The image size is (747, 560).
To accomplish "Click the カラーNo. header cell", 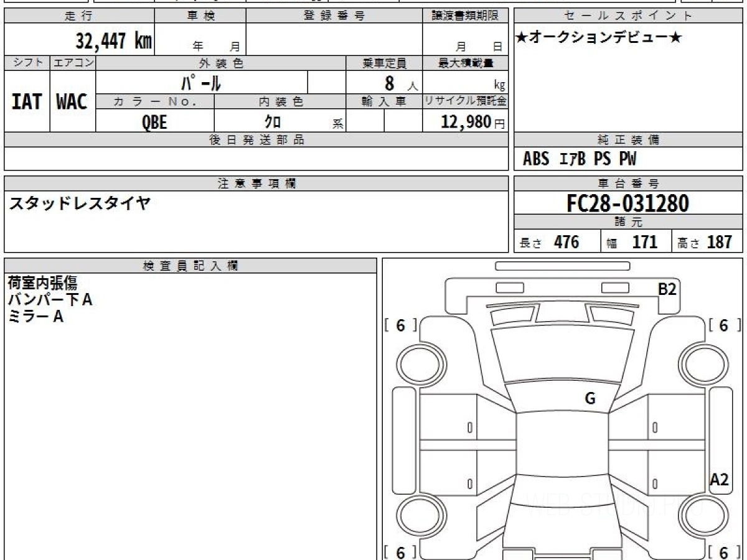I will pos(155,101).
